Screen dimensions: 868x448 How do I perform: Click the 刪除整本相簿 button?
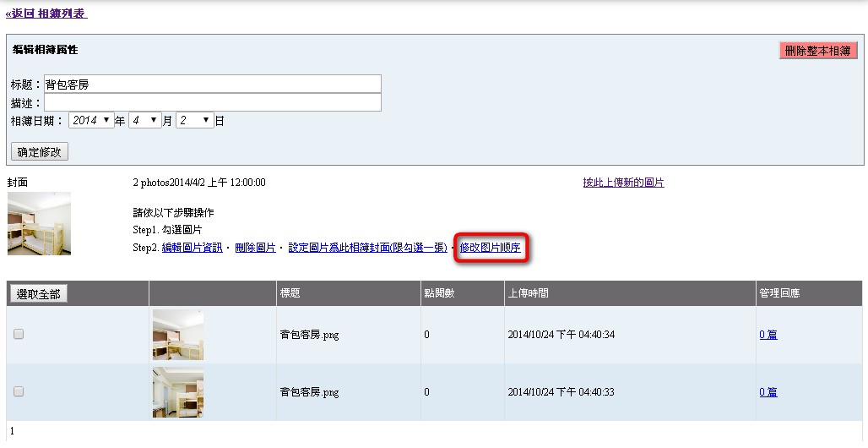point(817,51)
